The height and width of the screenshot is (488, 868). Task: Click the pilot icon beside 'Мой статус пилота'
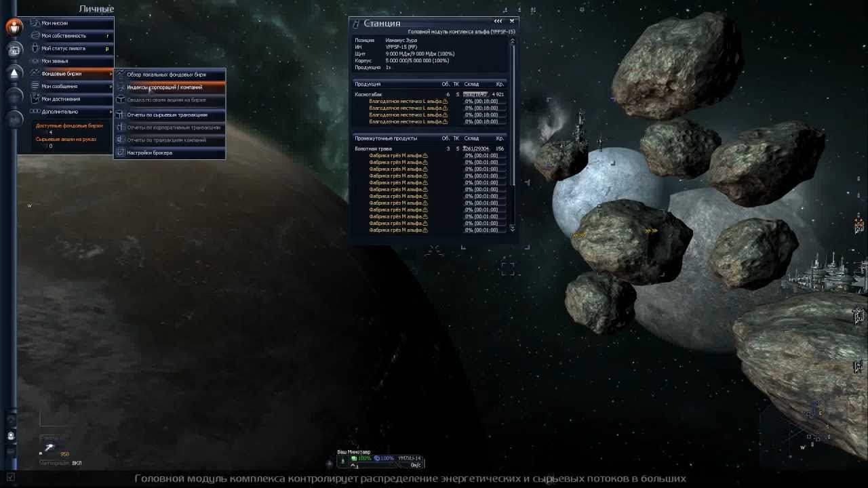35,48
